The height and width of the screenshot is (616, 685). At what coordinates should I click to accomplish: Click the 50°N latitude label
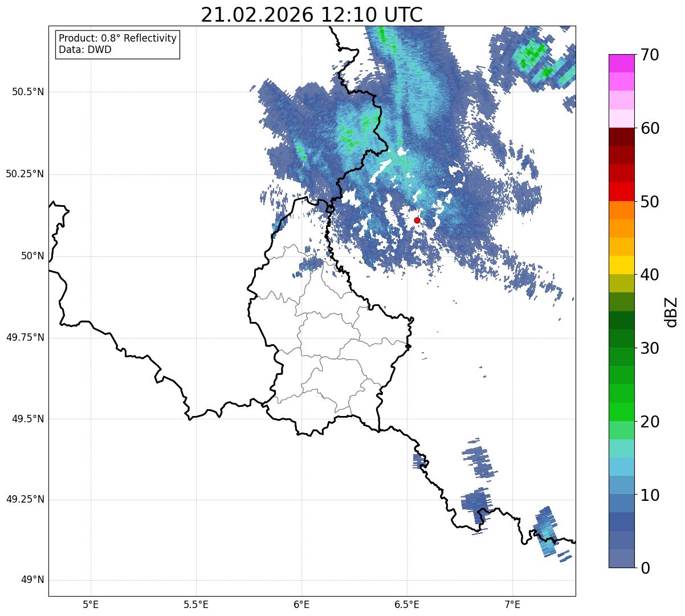tap(32, 256)
